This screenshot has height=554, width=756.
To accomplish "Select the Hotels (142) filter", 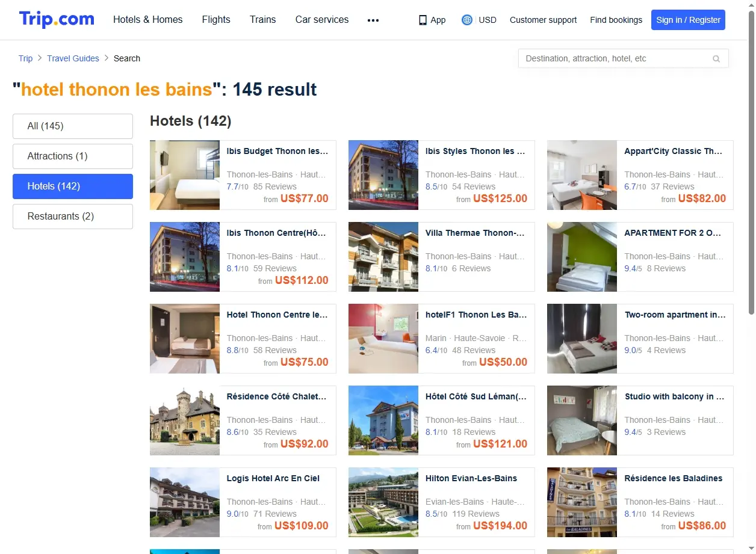I will [x=73, y=186].
